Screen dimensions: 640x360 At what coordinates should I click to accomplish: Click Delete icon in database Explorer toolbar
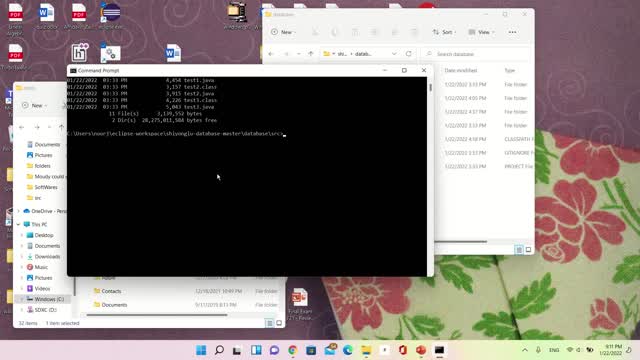click(414, 32)
